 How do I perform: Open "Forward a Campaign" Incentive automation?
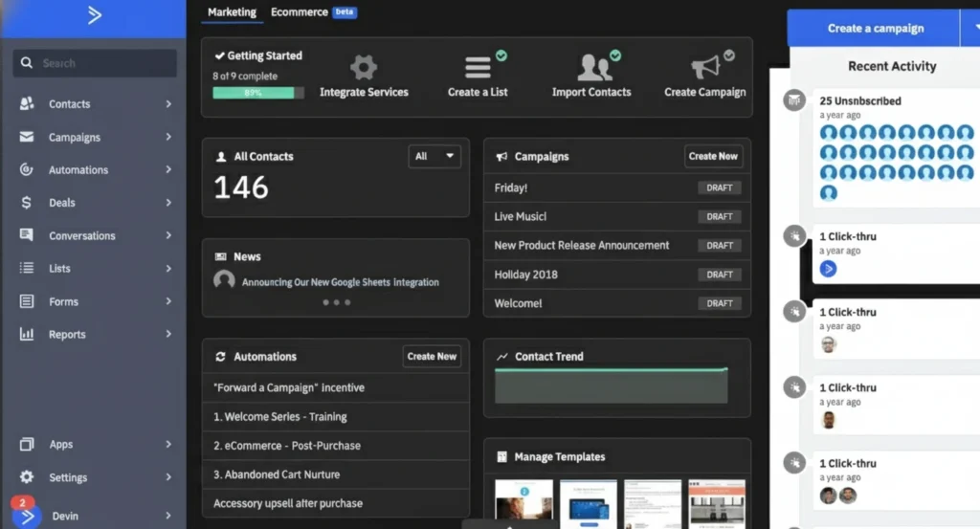point(336,387)
